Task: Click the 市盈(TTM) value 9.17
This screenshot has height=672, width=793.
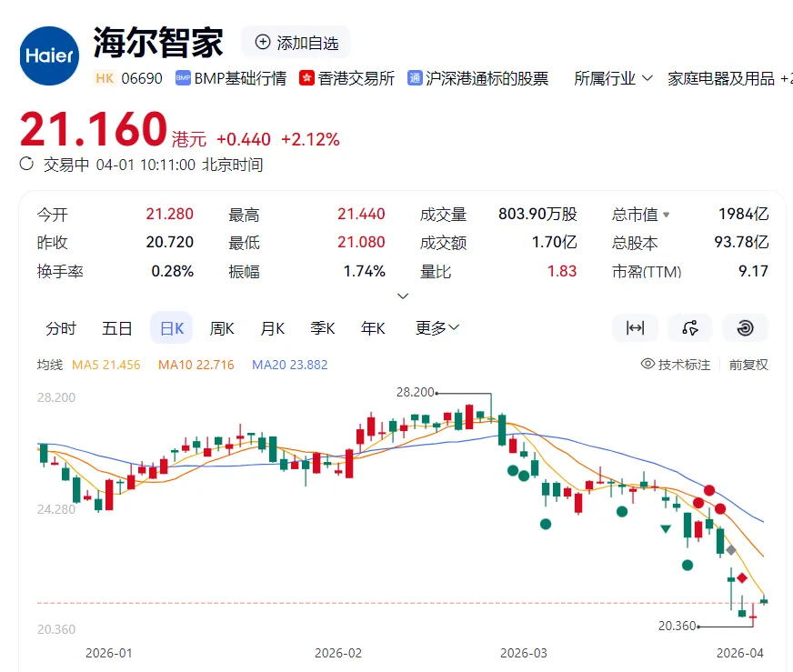Action: pyautogui.click(x=753, y=271)
